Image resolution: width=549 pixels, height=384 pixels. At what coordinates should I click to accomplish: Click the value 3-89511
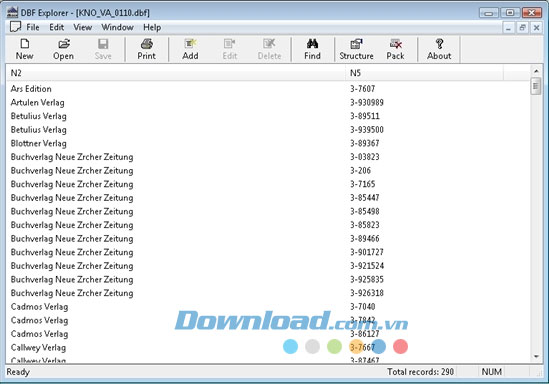[x=364, y=116]
